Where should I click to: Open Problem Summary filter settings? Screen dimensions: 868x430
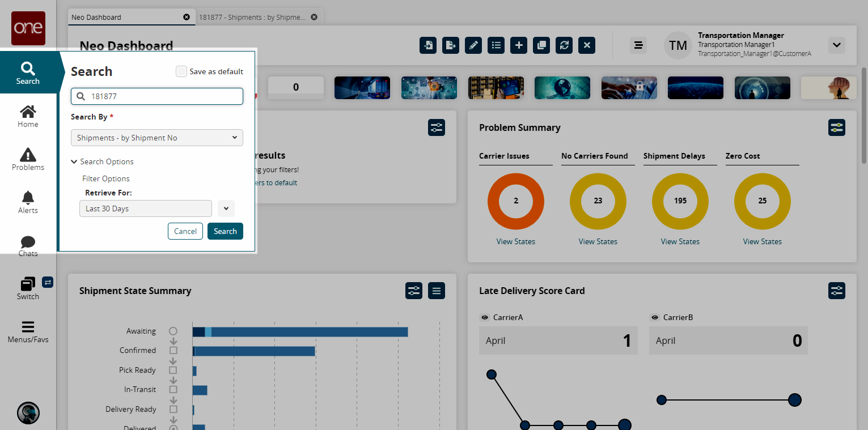(x=837, y=127)
